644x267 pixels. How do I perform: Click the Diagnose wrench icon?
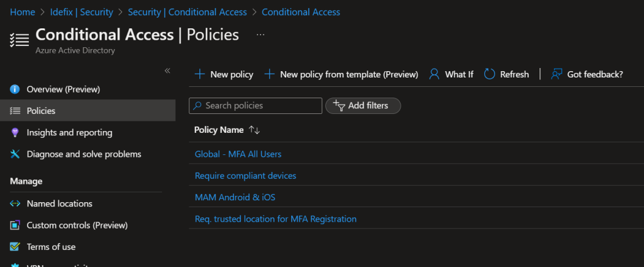15,154
